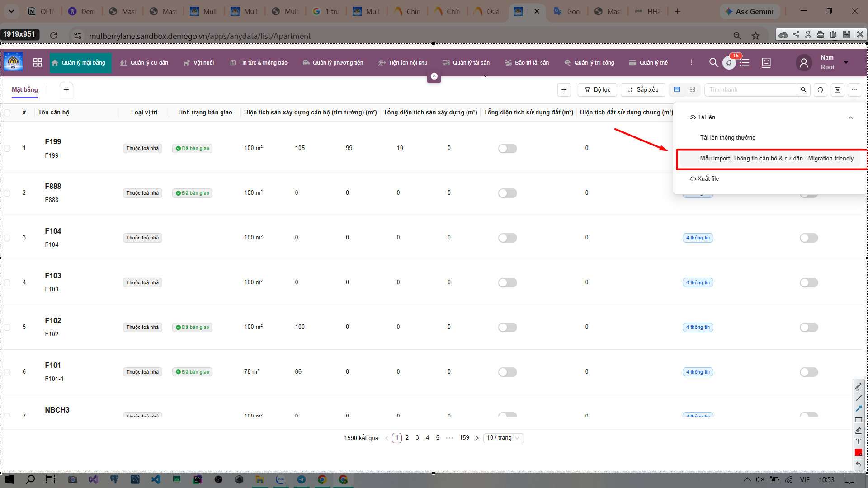Save screenshot with Lightshot floppy icon
Viewport: 868px width, 488px height.
pyautogui.click(x=846, y=34)
